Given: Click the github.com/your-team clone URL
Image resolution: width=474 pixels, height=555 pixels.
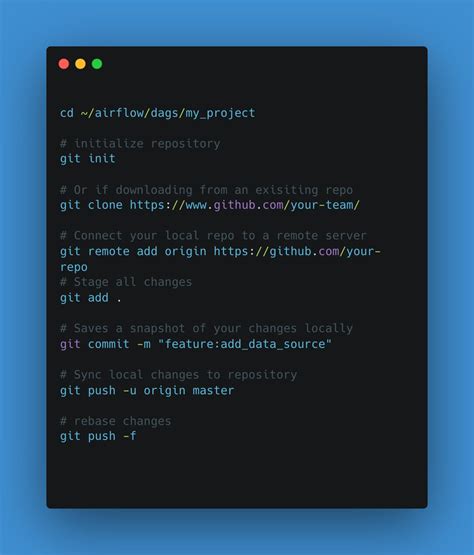Looking at the screenshot, I should [x=245, y=205].
